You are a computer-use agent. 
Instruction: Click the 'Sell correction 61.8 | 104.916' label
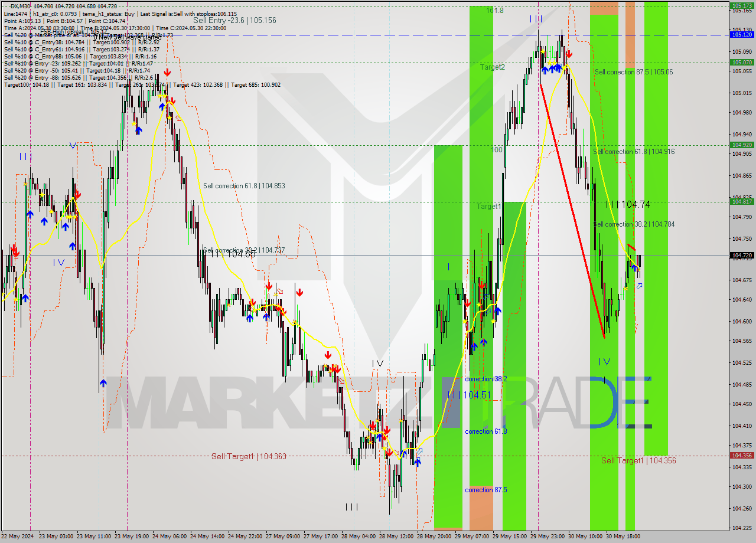coord(634,152)
